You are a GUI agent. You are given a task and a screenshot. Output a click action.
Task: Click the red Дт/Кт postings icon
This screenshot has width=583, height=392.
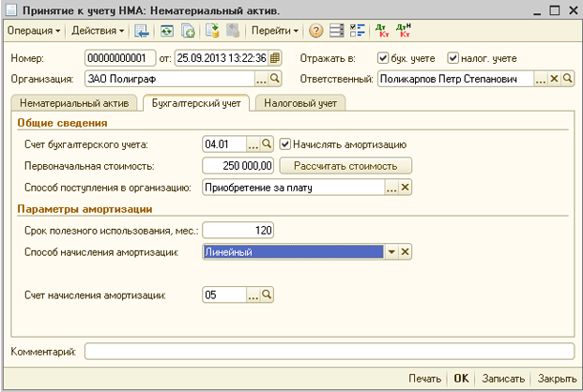click(x=382, y=30)
